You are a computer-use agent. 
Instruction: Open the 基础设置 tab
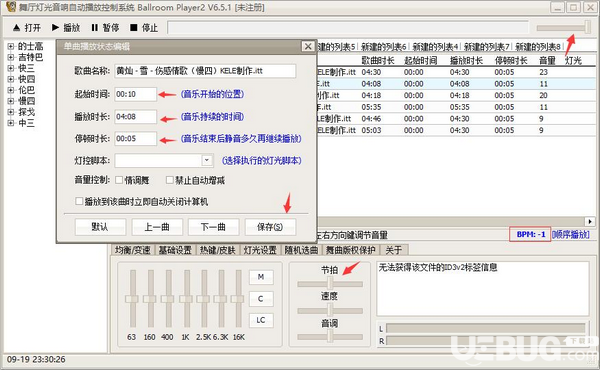point(175,250)
